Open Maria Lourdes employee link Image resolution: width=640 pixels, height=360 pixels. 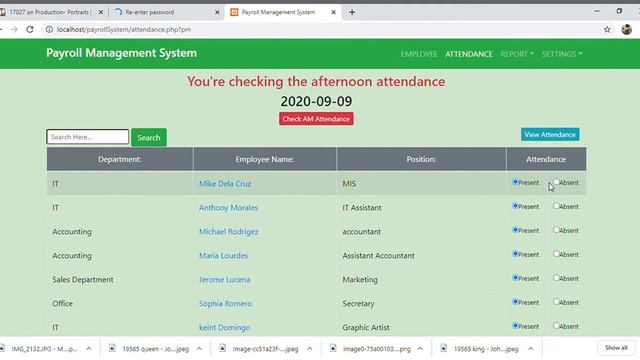tap(223, 256)
